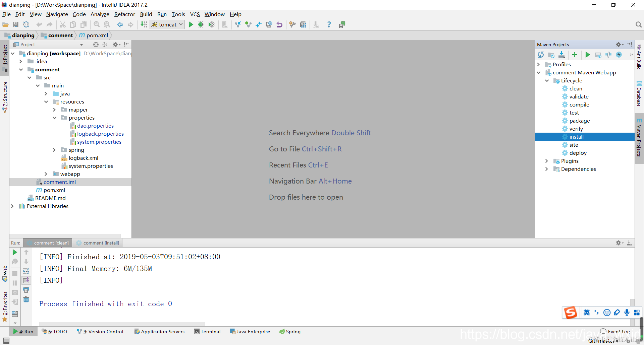The image size is (644, 345).
Task: Expand the java folder
Action: click(x=46, y=94)
